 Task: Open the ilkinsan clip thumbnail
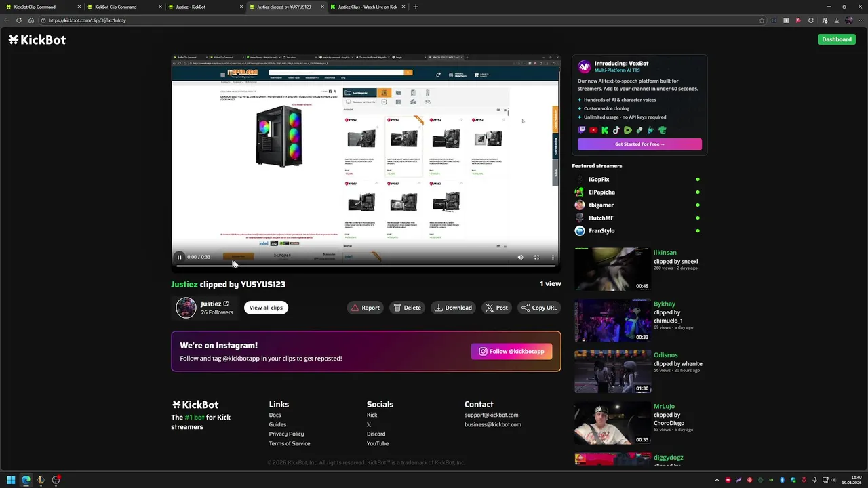[x=612, y=269]
